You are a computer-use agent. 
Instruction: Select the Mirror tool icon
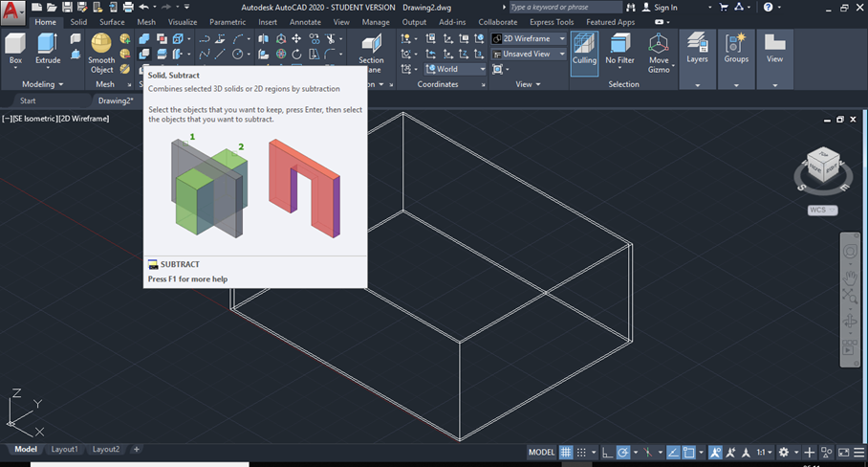coord(264,39)
